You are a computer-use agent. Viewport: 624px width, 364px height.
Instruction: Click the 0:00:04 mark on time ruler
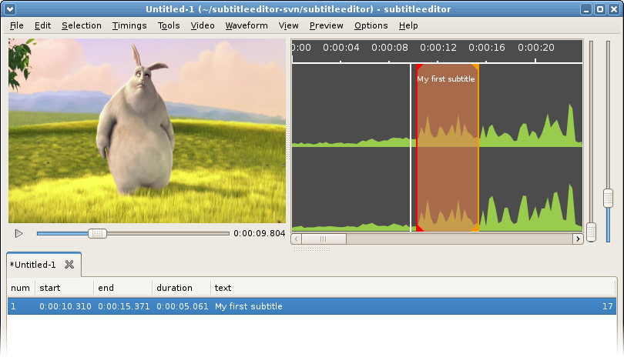[341, 48]
